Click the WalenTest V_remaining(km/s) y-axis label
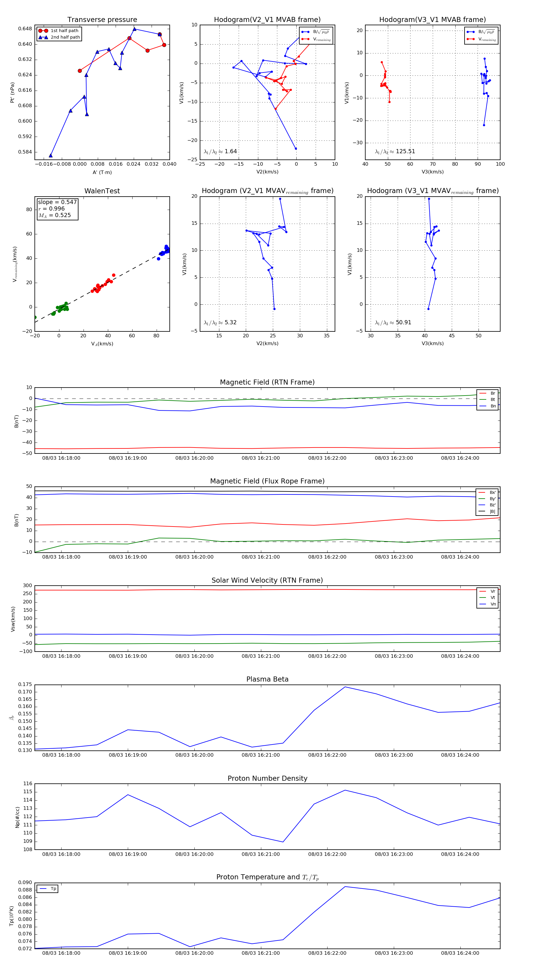 pos(15,264)
